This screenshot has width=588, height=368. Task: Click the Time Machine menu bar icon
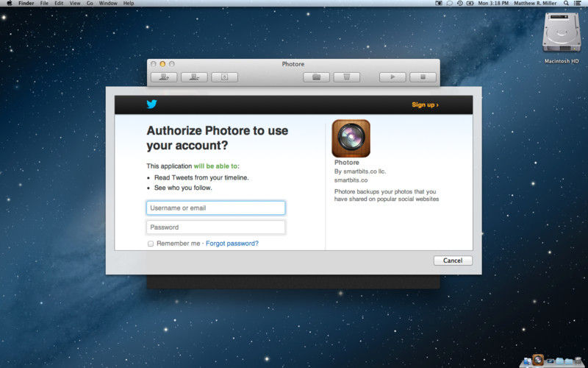click(460, 3)
